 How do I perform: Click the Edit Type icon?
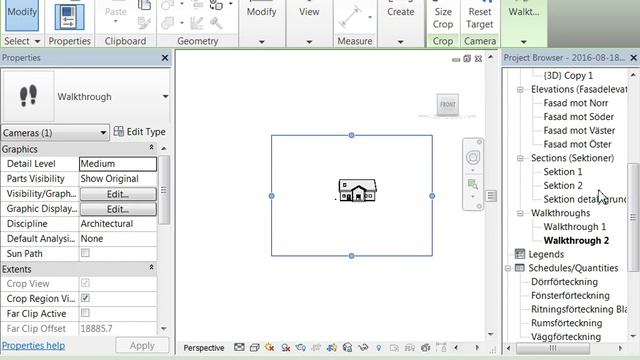[119, 131]
